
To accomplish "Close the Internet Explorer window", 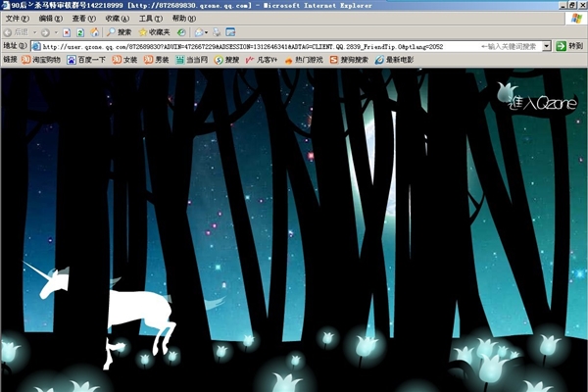I will point(582,5).
